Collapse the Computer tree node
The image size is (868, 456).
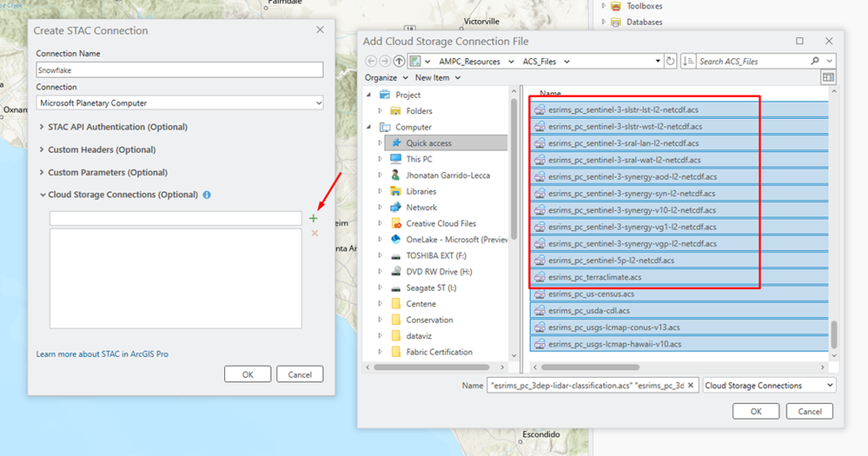coord(369,127)
